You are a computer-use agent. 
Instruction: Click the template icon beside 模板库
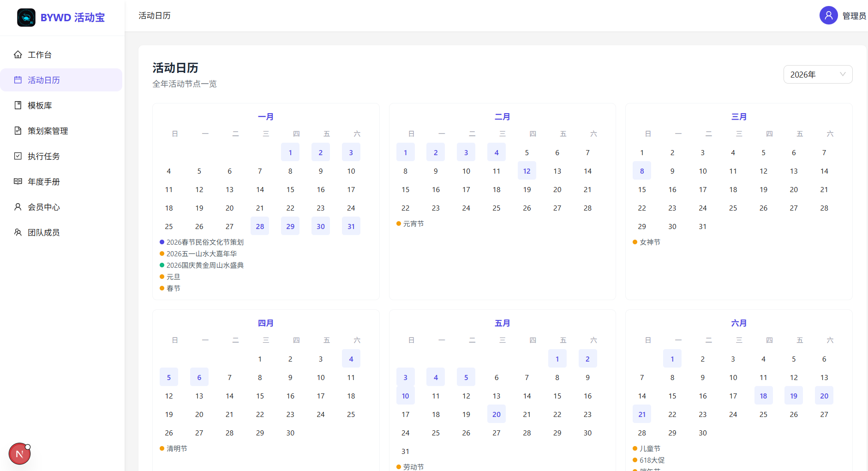pyautogui.click(x=18, y=105)
